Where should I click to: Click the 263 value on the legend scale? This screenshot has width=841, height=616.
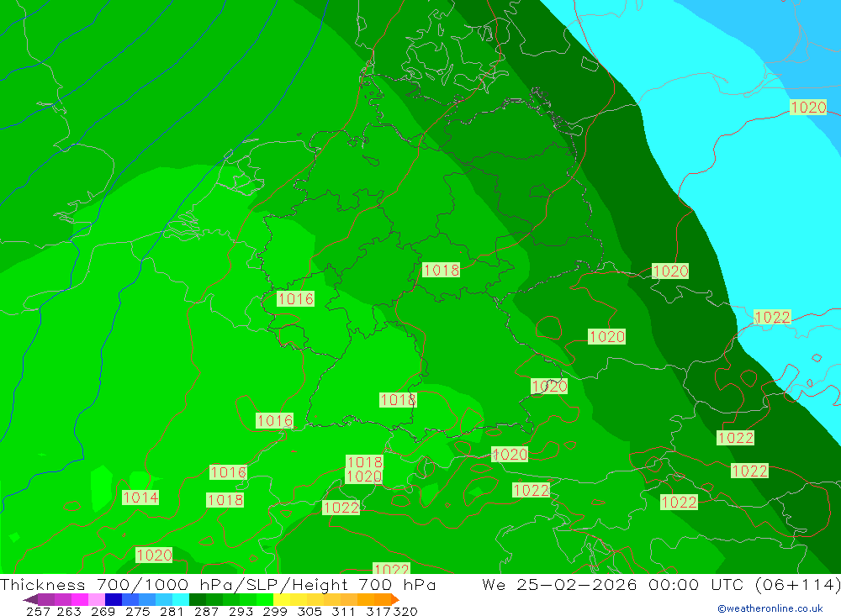[x=69, y=612]
